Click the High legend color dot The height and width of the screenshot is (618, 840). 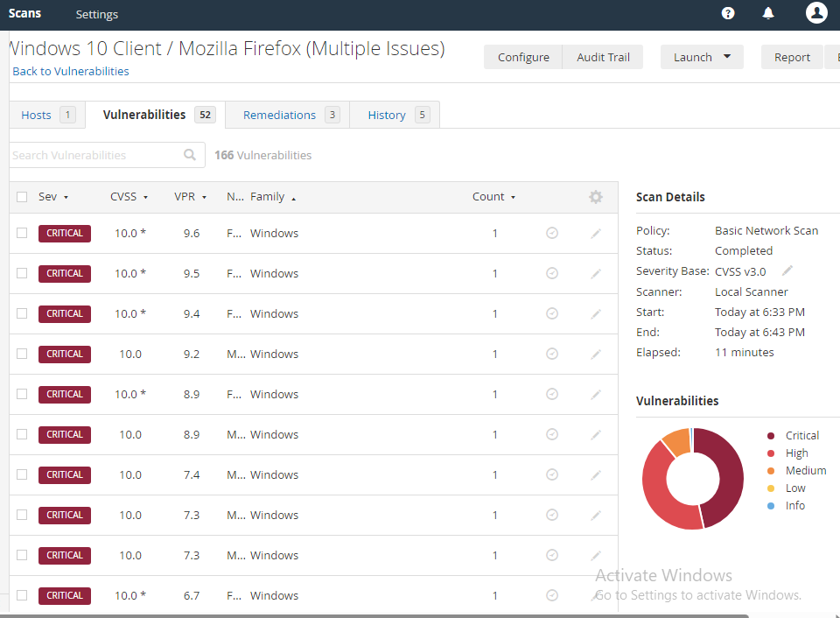[x=771, y=453]
